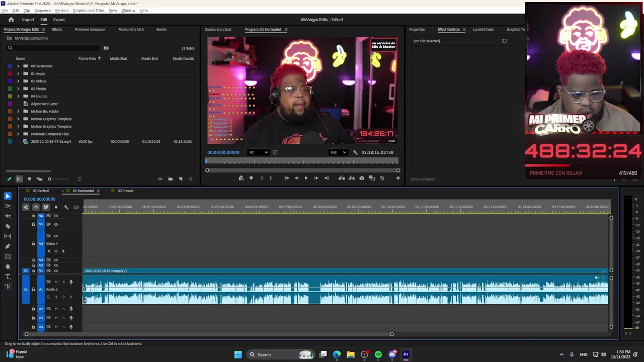
Task: Step back one frame in Program monitor
Action: pyautogui.click(x=296, y=178)
